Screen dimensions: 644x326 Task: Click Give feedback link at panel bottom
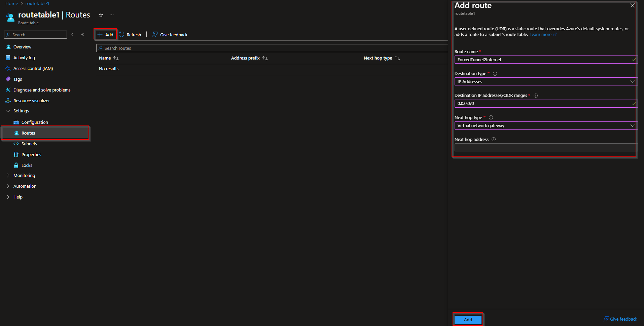click(x=620, y=319)
